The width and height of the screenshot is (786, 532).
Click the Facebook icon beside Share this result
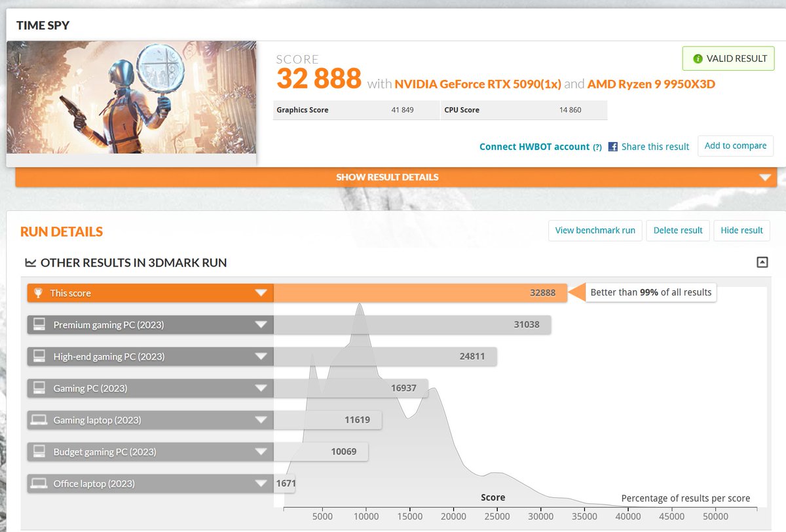tap(613, 147)
